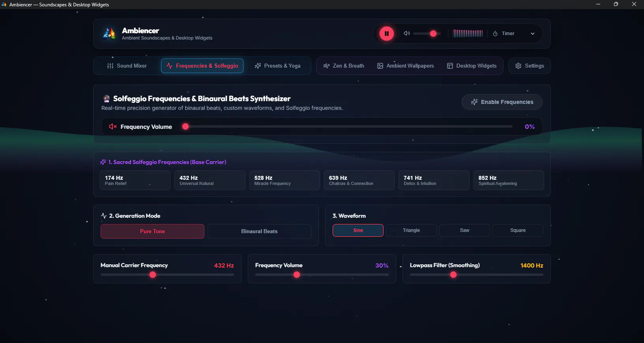This screenshot has width=644, height=343.
Task: Pause playback with the red pause button
Action: point(387,34)
